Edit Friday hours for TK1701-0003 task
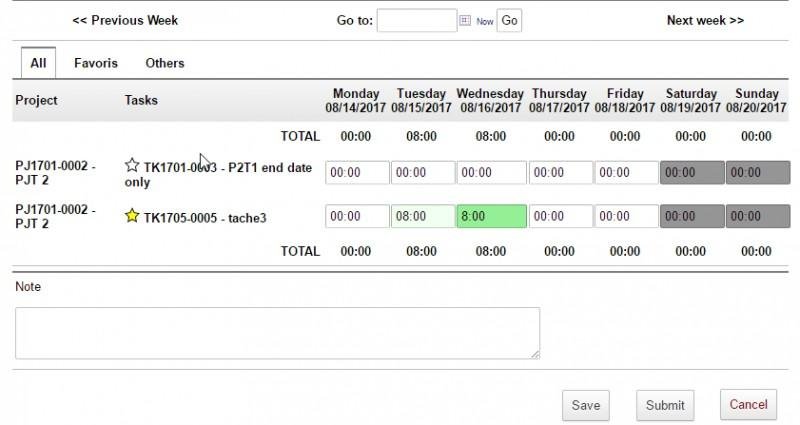This screenshot has width=800, height=425. pyautogui.click(x=627, y=172)
